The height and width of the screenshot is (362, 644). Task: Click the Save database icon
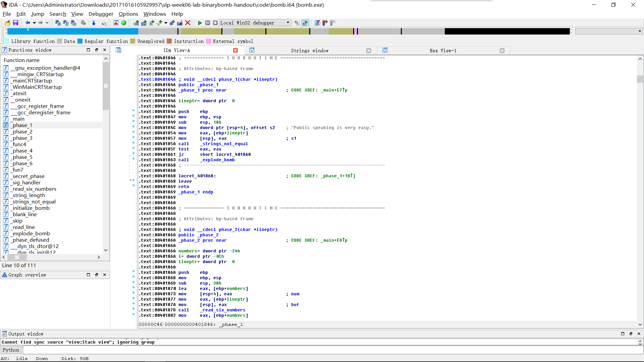[15, 23]
